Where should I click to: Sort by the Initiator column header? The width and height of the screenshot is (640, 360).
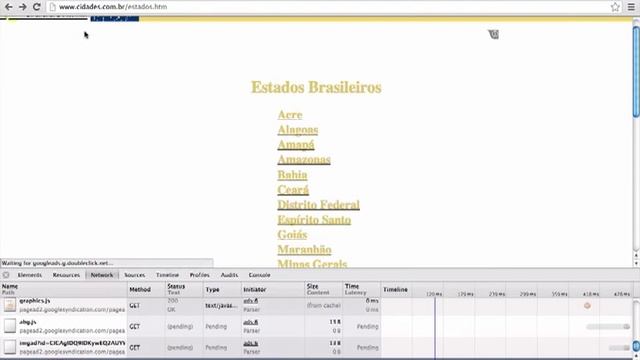273,289
